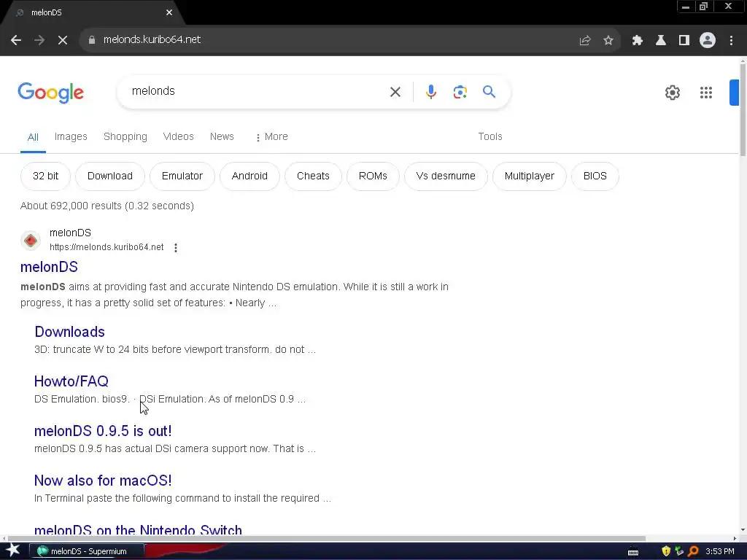Start a voice search with the microphone
The image size is (747, 560).
coord(430,92)
